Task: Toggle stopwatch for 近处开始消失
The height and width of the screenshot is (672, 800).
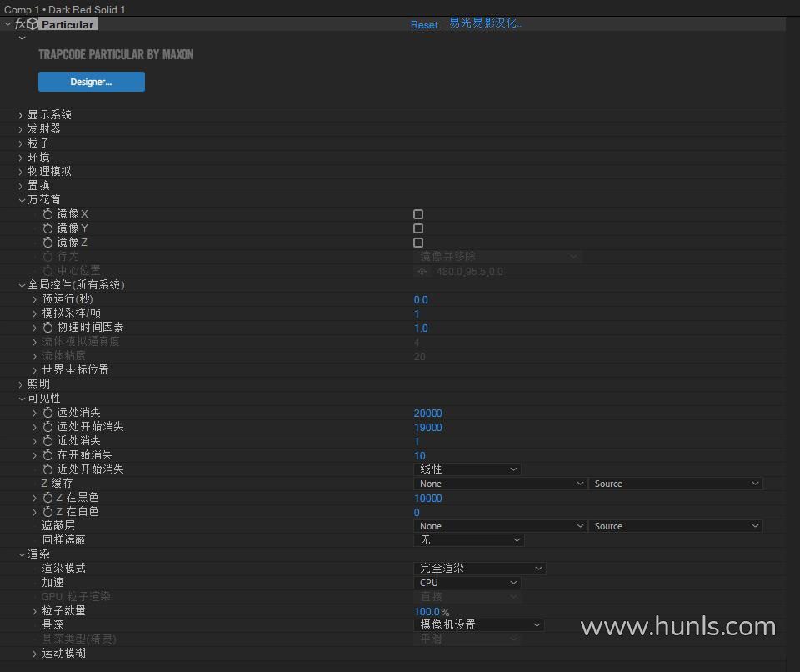Action: [47, 469]
